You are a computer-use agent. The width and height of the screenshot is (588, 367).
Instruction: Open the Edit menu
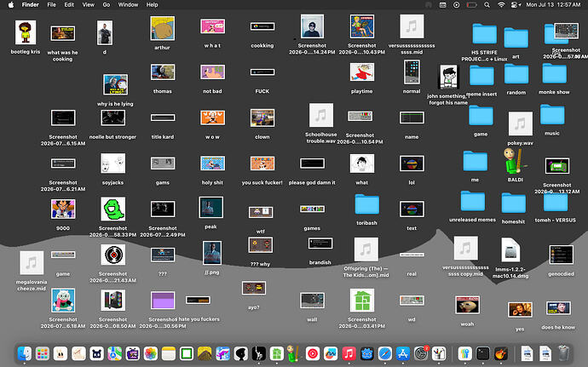(x=69, y=5)
